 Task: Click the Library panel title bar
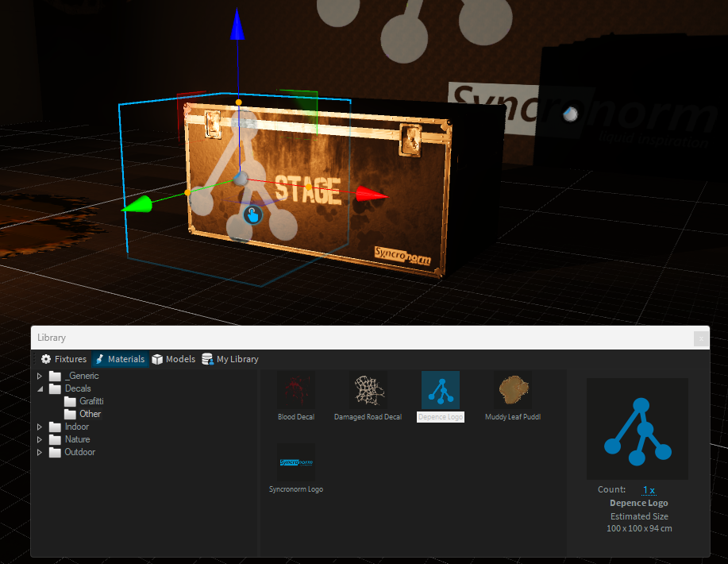coord(362,338)
